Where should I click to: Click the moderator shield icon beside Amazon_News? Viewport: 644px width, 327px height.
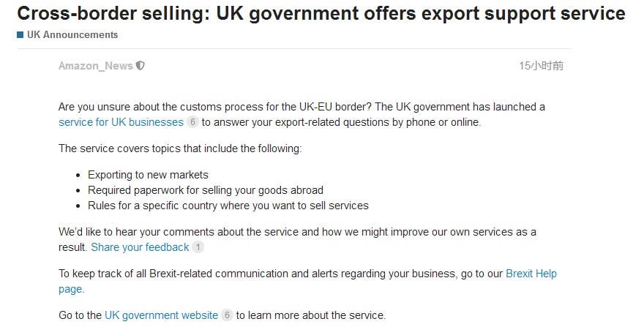[141, 66]
